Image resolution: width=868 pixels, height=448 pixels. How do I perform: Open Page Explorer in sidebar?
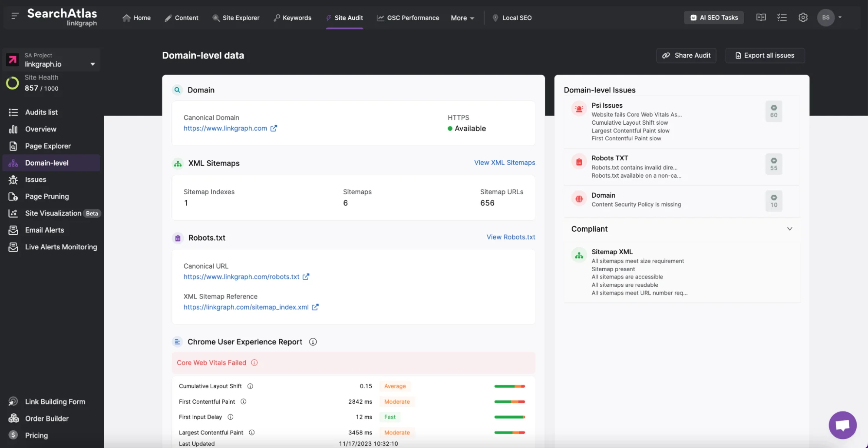pyautogui.click(x=51, y=146)
